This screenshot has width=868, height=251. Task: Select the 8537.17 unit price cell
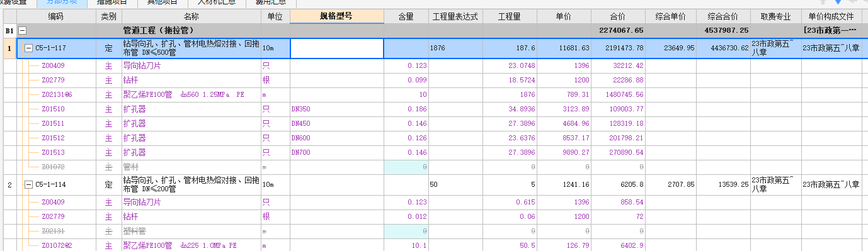[564, 138]
